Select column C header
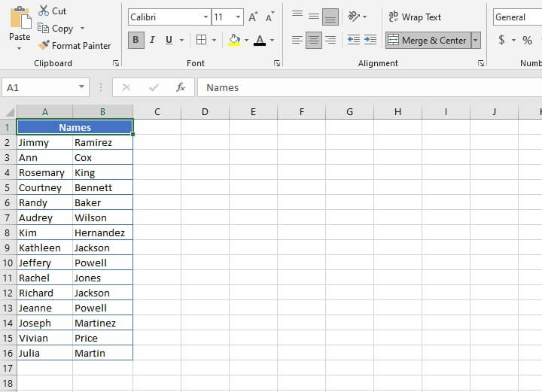This screenshot has width=542, height=392. click(157, 112)
